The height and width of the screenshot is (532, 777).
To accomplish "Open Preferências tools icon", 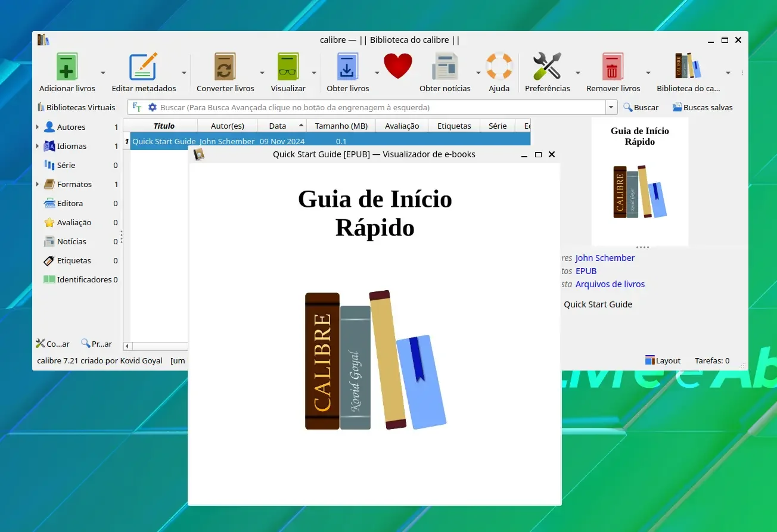I will (547, 66).
